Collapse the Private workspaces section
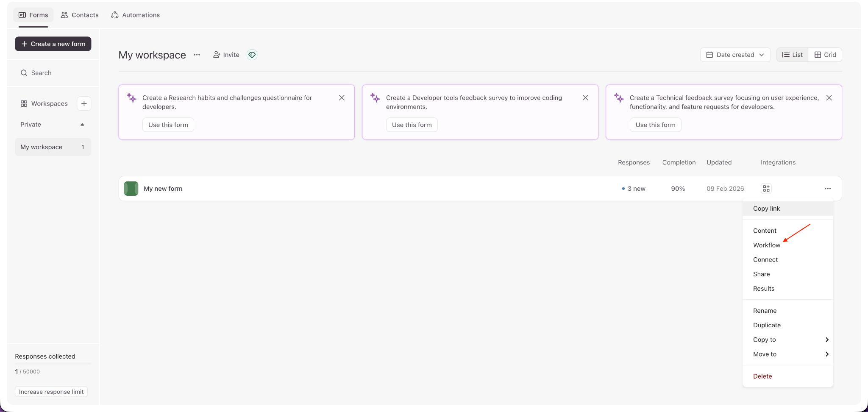 pyautogui.click(x=82, y=125)
